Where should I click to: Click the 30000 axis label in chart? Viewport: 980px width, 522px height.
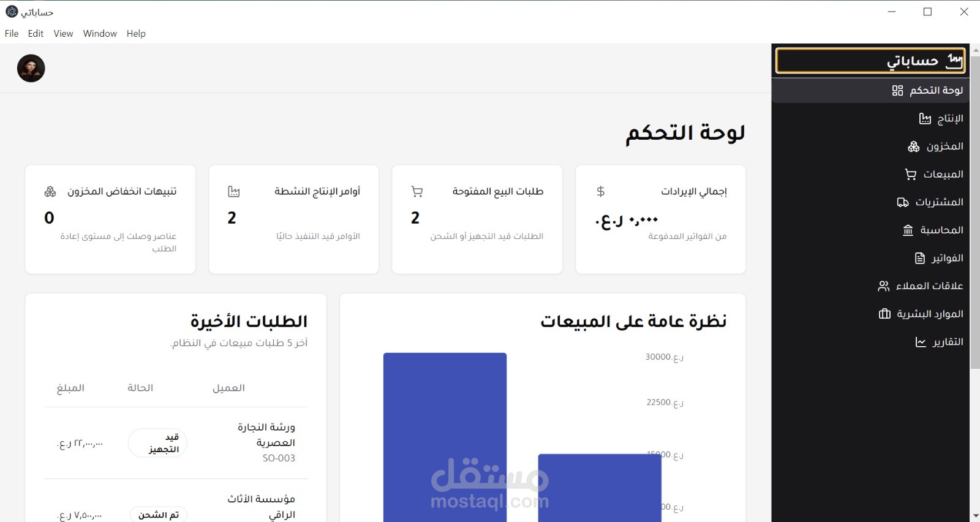664,357
